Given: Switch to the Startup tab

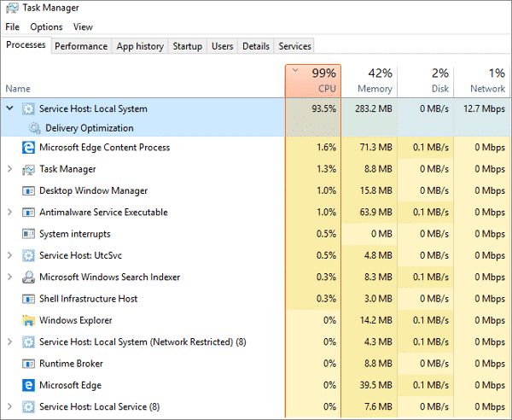Looking at the screenshot, I should 187,46.
